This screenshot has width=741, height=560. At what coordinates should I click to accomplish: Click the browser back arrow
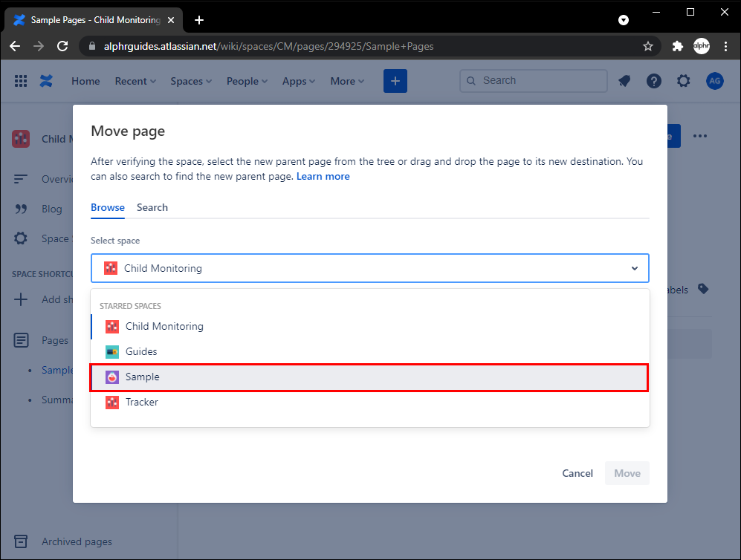pyautogui.click(x=15, y=46)
